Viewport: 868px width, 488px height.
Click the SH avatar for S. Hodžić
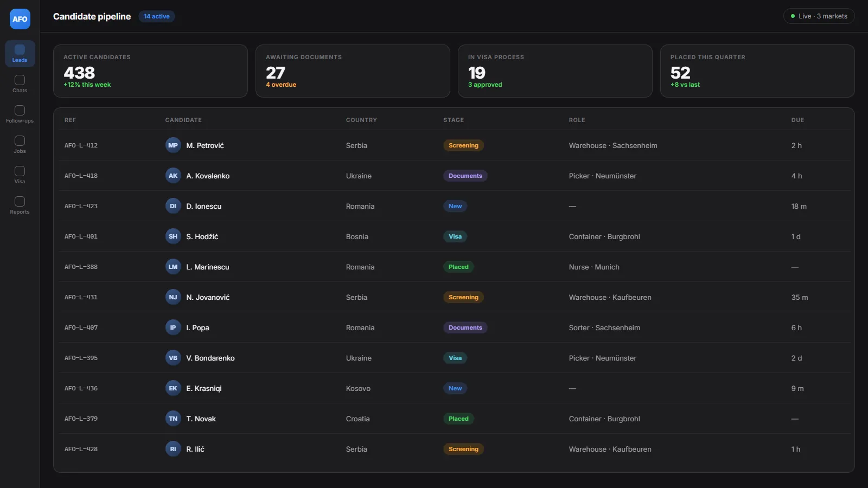coord(173,236)
